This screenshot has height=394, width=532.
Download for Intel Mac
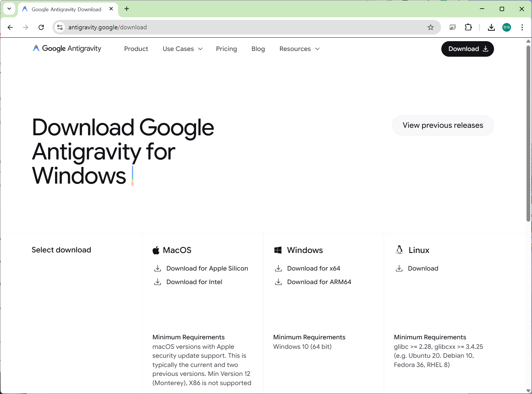194,282
